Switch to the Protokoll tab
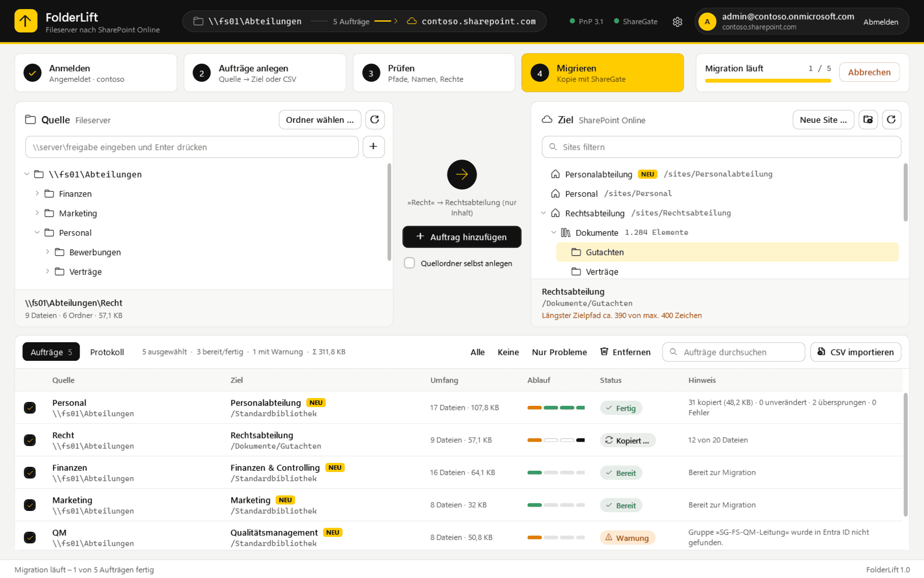Viewport: 924px width, 578px height. [107, 352]
